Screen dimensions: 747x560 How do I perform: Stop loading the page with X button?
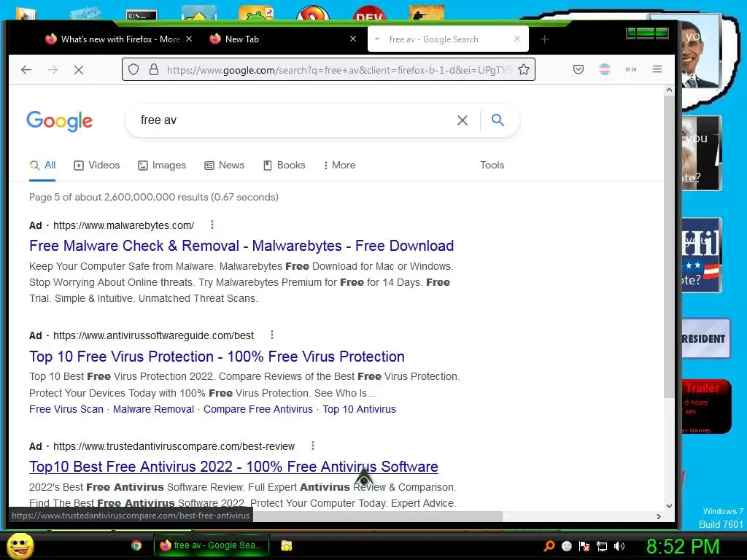pyautogui.click(x=79, y=70)
